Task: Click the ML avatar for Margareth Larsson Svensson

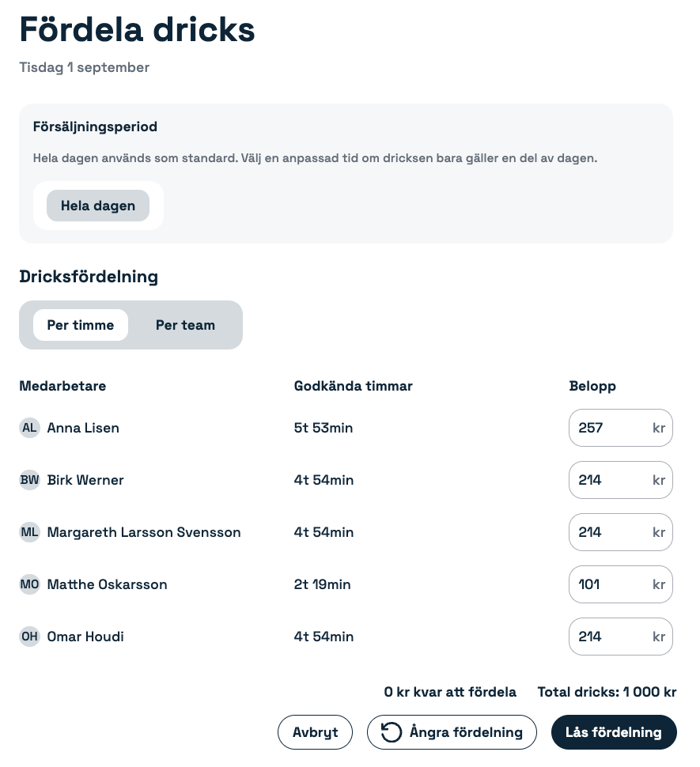Action: (x=29, y=532)
